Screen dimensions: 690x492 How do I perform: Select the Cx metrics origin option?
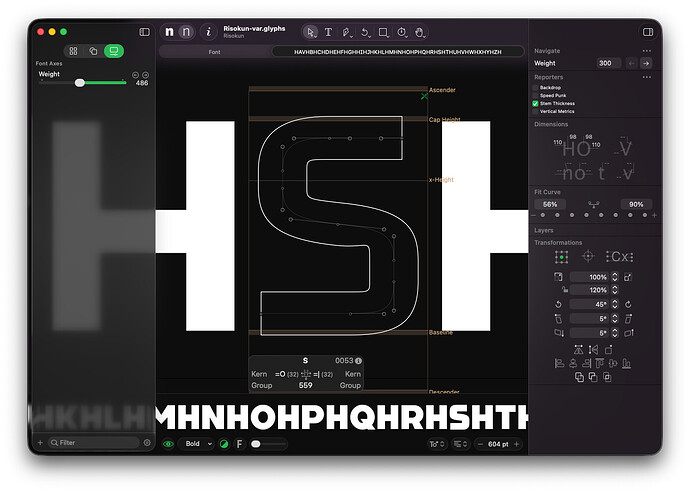coord(619,257)
